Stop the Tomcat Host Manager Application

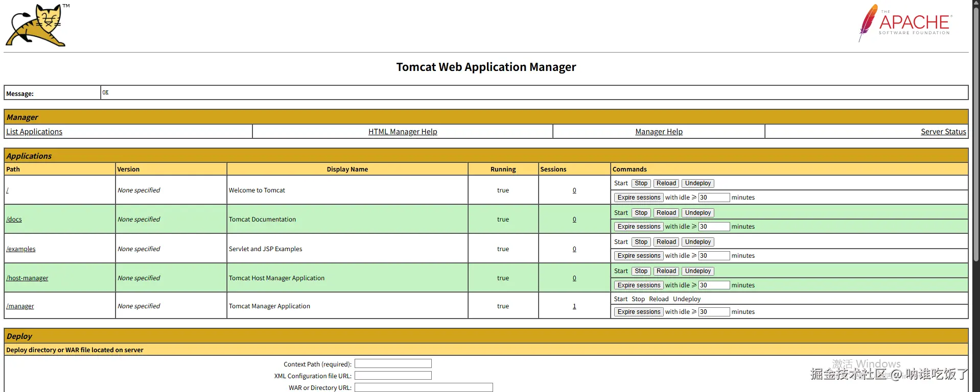click(x=641, y=271)
